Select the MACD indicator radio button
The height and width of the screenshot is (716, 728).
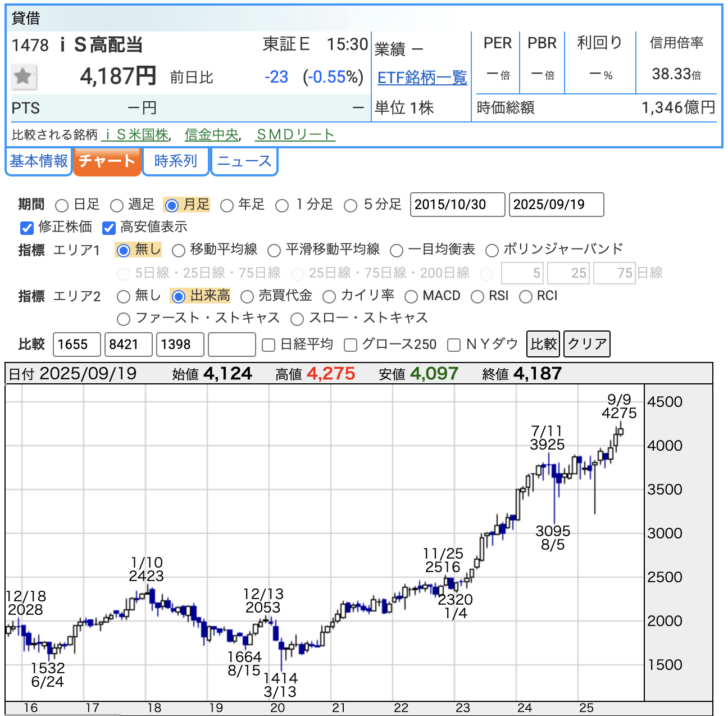(411, 297)
